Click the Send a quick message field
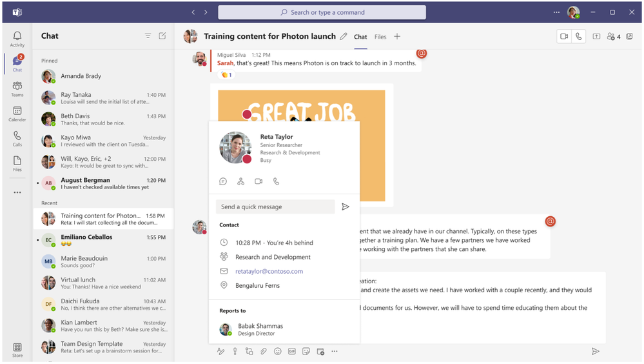 coord(275,207)
